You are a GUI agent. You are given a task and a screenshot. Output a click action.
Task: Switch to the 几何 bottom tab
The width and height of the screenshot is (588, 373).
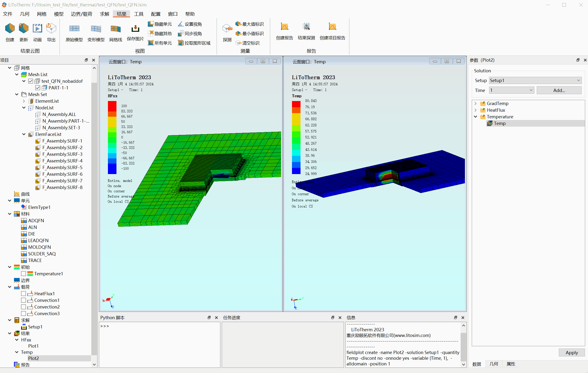point(494,364)
